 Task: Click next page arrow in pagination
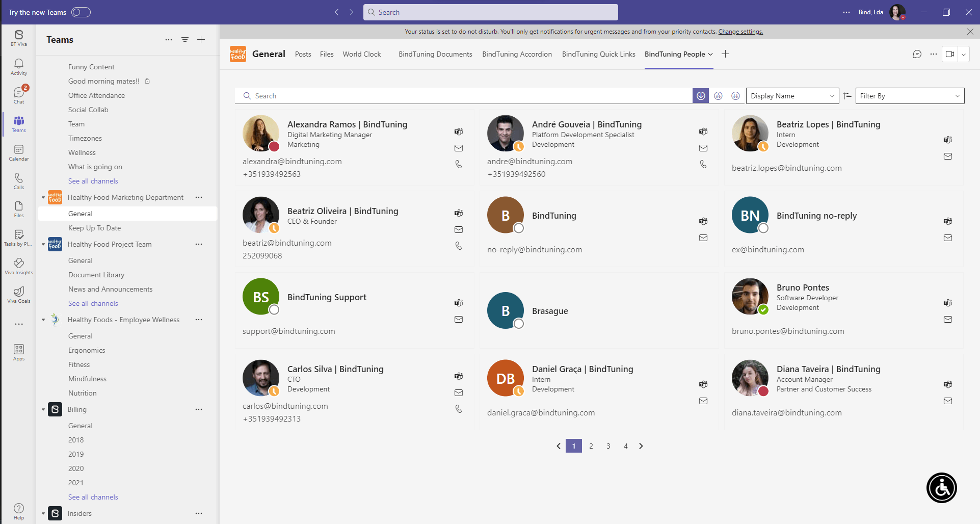(x=641, y=446)
